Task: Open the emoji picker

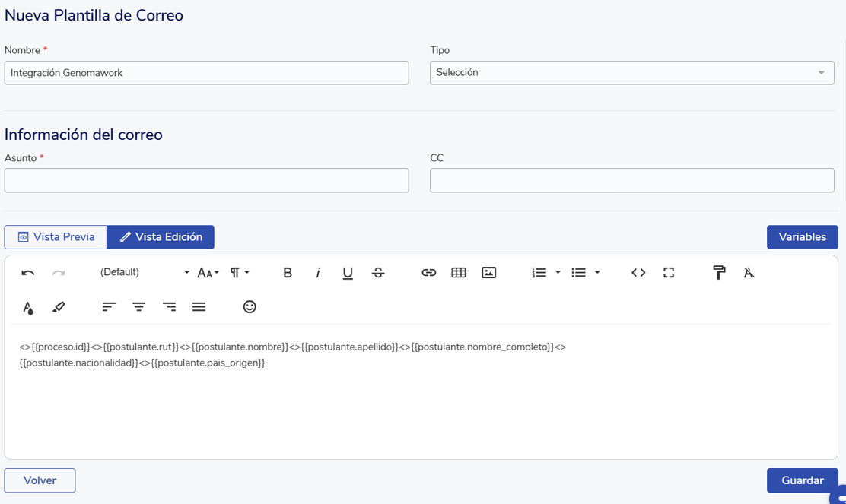Action: 250,307
